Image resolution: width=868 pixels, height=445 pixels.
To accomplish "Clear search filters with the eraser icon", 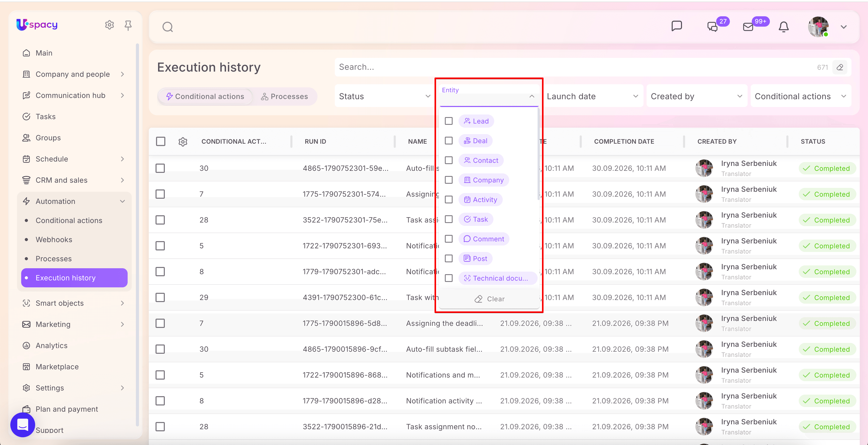I will coord(840,67).
